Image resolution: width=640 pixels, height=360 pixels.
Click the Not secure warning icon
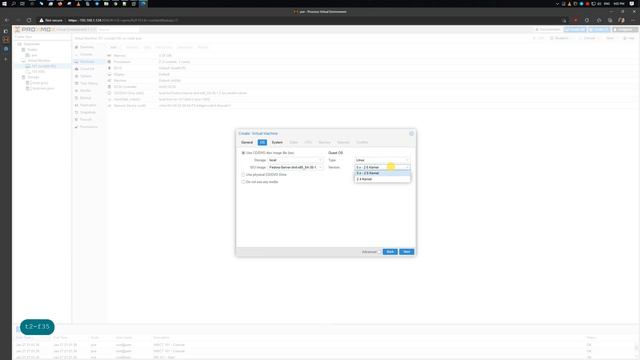pos(41,20)
